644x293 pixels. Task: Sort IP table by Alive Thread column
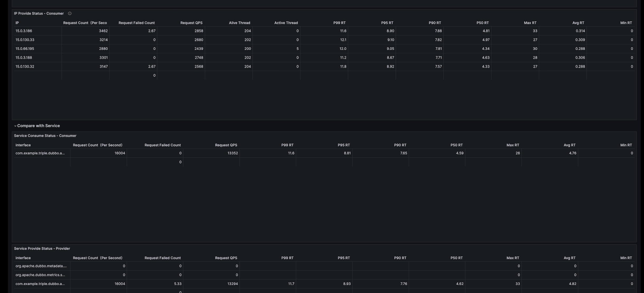(239, 23)
